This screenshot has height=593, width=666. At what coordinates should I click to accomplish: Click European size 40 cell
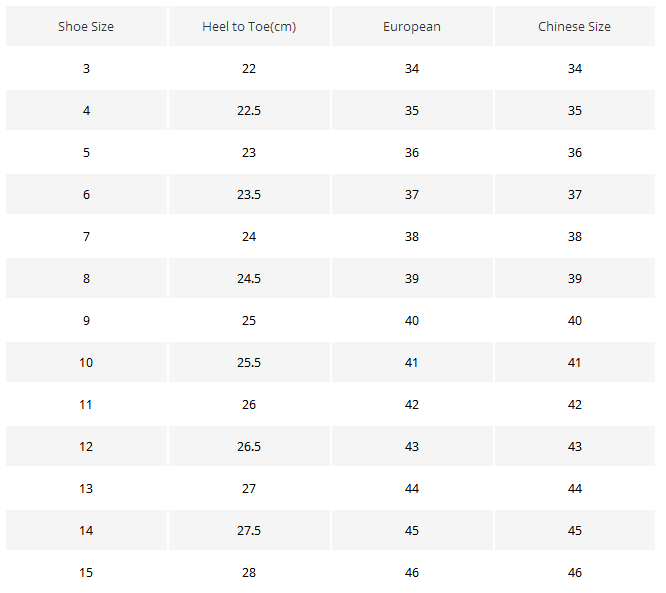click(412, 321)
